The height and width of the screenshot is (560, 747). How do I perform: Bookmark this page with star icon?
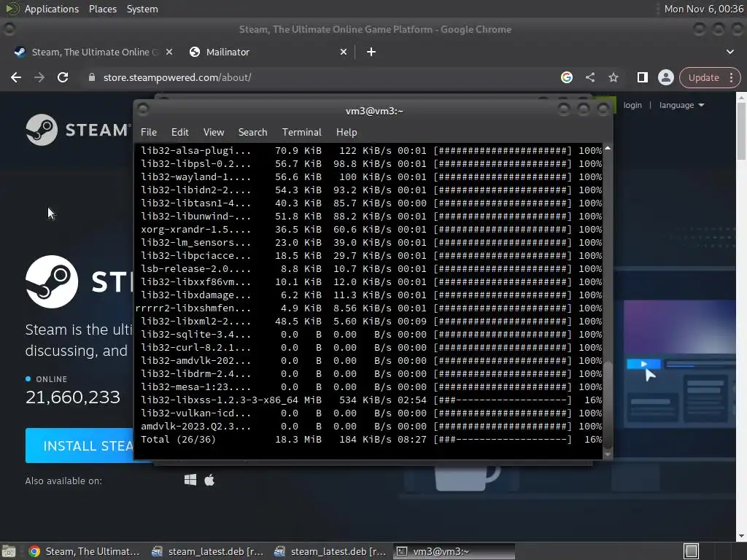pyautogui.click(x=613, y=77)
